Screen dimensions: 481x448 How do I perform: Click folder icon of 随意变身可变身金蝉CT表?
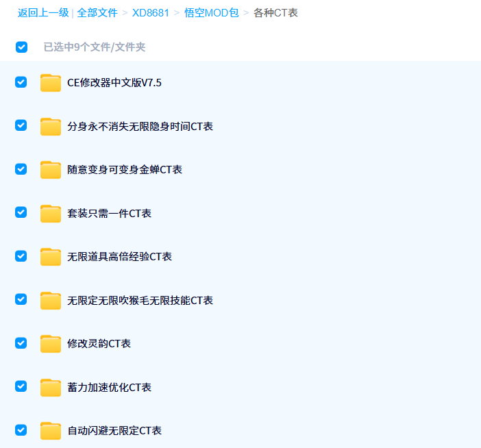51,170
